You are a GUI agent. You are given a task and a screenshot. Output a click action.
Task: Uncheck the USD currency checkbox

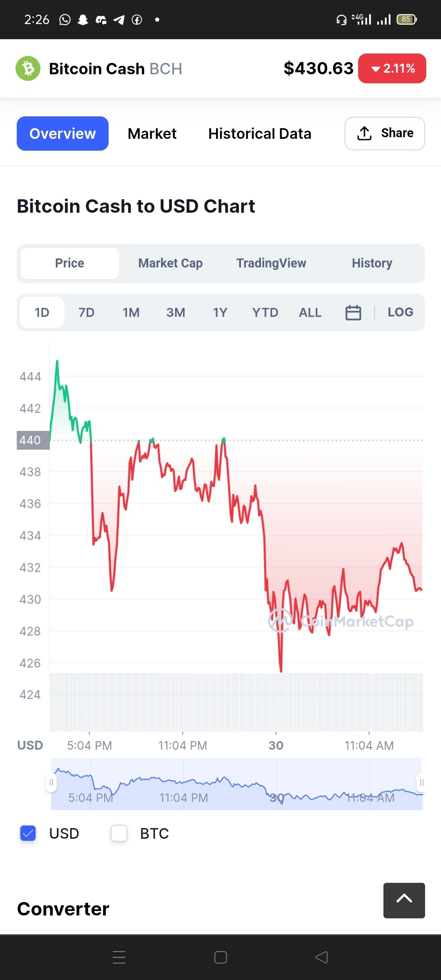(28, 833)
